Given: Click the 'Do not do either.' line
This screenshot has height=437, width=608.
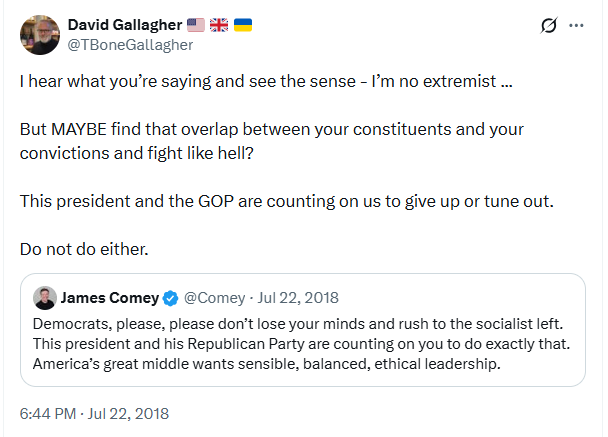Looking at the screenshot, I should tap(83, 247).
